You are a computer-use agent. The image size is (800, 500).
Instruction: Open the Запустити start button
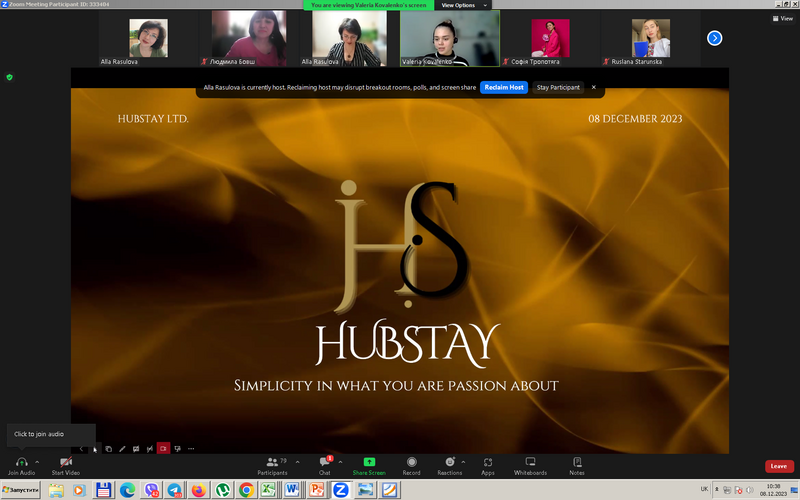pyautogui.click(x=20, y=490)
